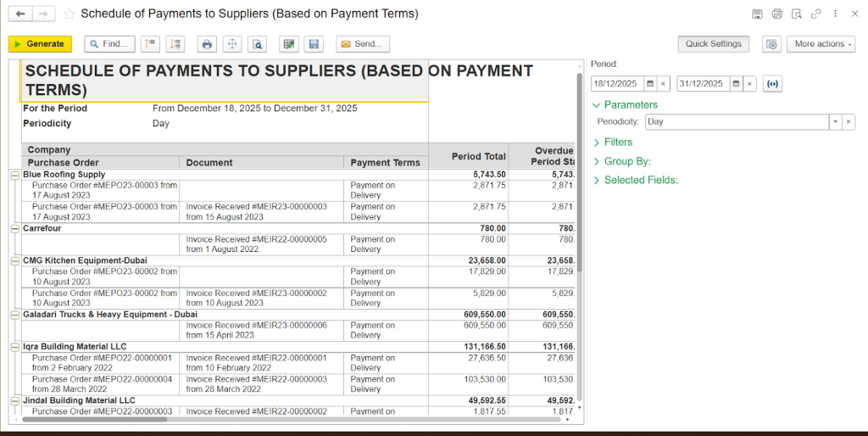Click the report horizontal scrollbar
The width and height of the screenshot is (868, 436).
94,419
